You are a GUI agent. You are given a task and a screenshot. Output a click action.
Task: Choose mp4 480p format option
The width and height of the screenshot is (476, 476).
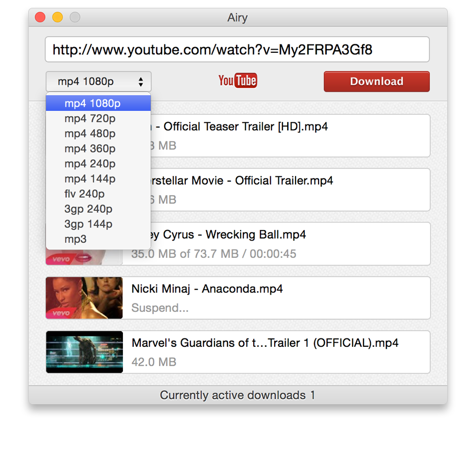[x=98, y=133]
